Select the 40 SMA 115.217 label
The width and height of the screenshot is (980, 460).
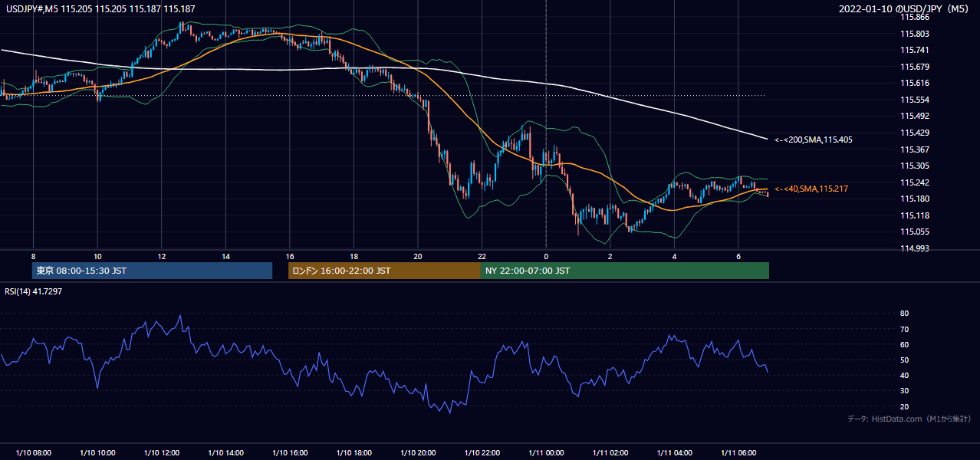pos(811,189)
